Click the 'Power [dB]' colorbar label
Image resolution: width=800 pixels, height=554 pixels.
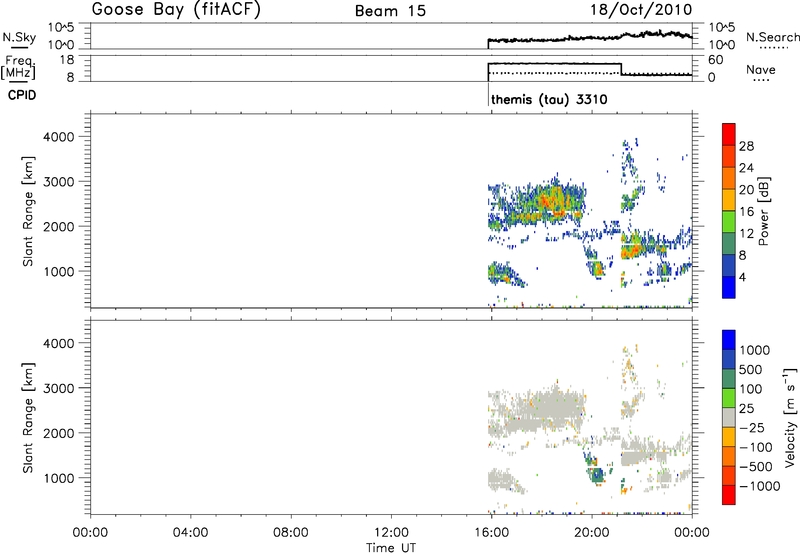tap(764, 211)
